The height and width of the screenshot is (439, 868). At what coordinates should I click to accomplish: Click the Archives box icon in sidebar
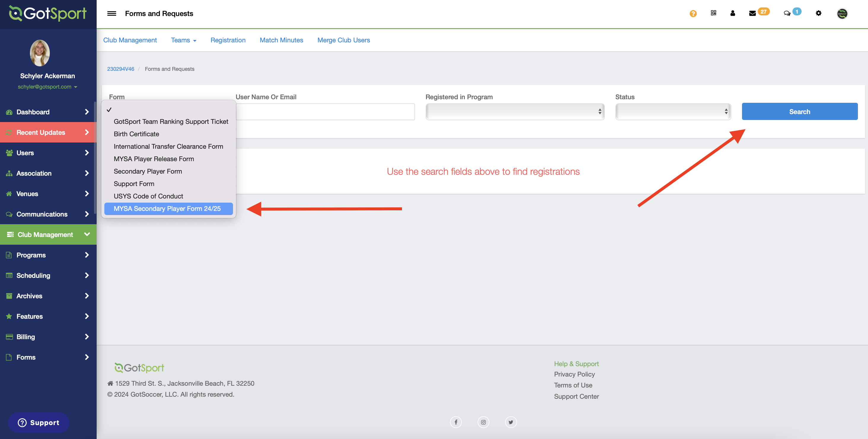(9, 296)
